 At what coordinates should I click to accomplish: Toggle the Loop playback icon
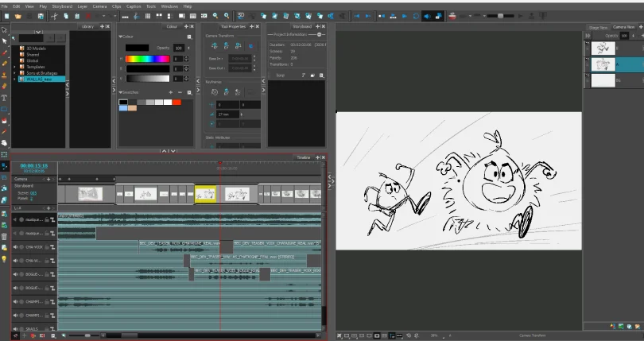point(416,16)
